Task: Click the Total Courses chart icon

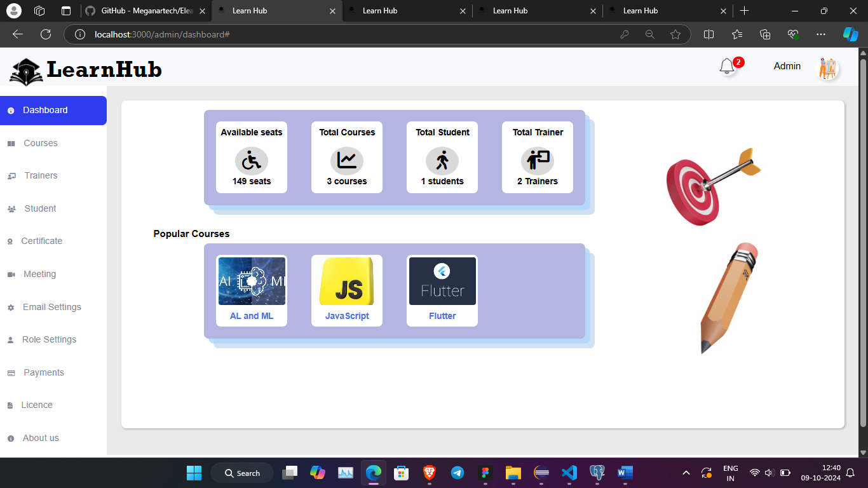Action: tap(346, 161)
